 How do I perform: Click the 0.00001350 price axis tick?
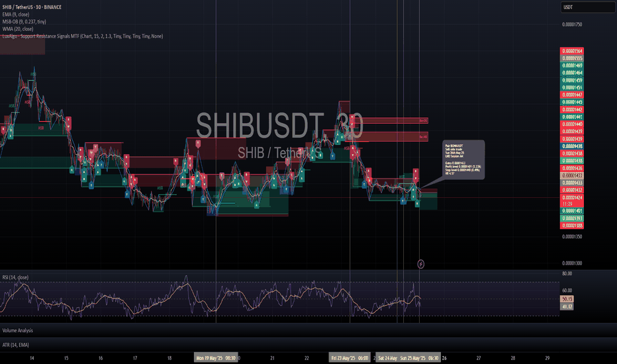point(572,237)
